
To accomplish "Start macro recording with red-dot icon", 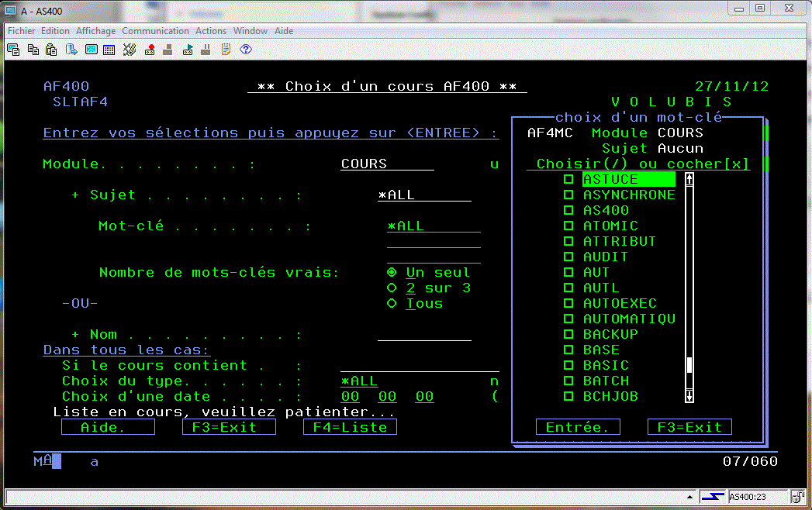I will click(x=148, y=50).
